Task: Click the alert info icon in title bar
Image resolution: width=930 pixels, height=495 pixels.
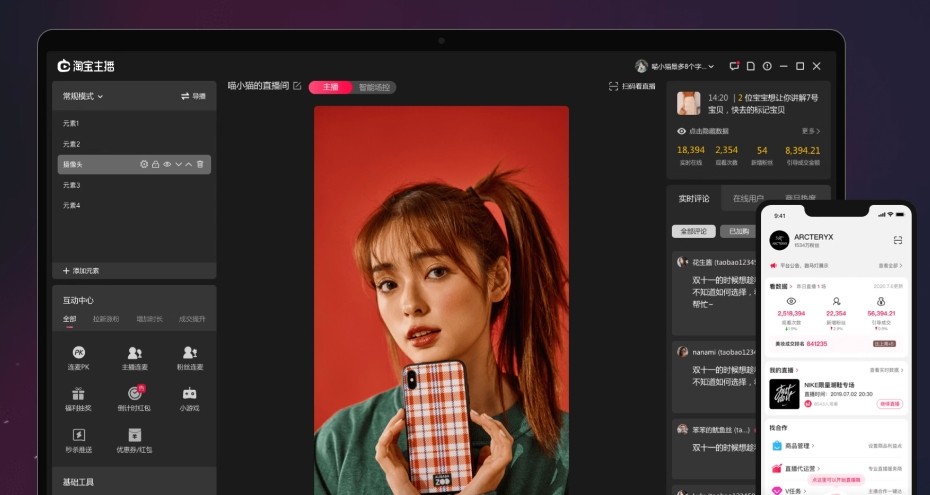Action: [767, 66]
